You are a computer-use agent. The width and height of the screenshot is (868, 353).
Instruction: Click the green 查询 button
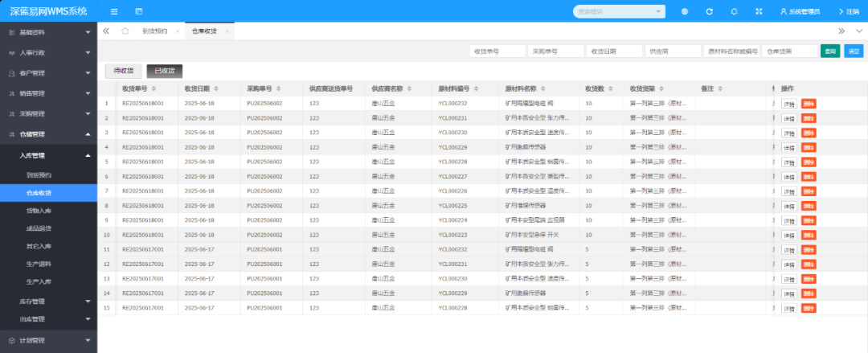[829, 51]
